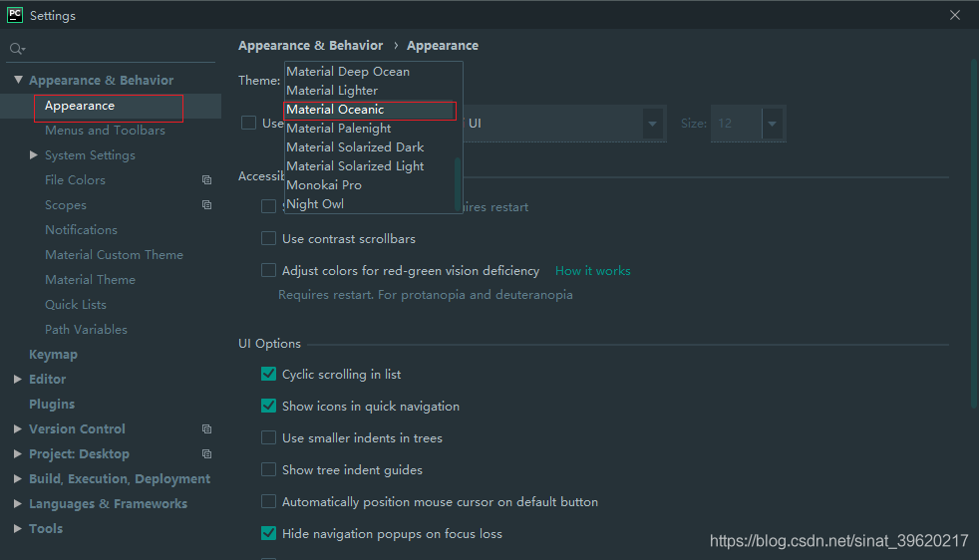
Task: Click the theme list scrollbar thumb
Action: [x=458, y=184]
